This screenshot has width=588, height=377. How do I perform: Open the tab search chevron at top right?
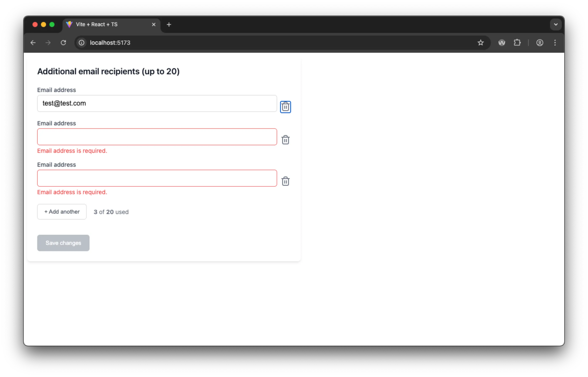pos(555,24)
